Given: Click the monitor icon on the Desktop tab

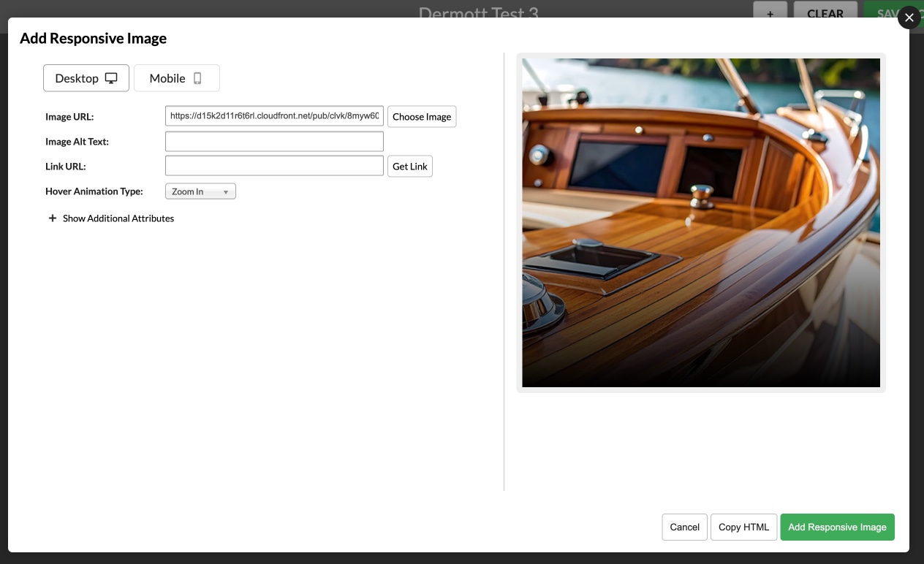Looking at the screenshot, I should coord(111,78).
